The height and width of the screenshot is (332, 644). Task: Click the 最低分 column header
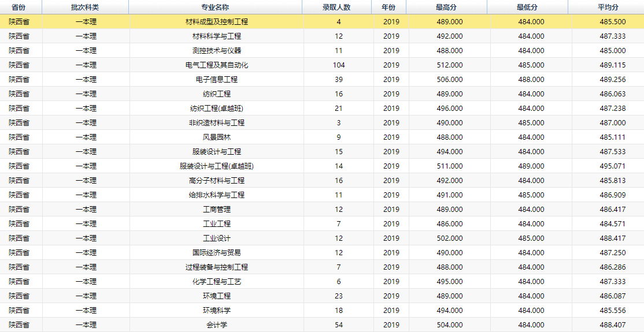pyautogui.click(x=527, y=7)
